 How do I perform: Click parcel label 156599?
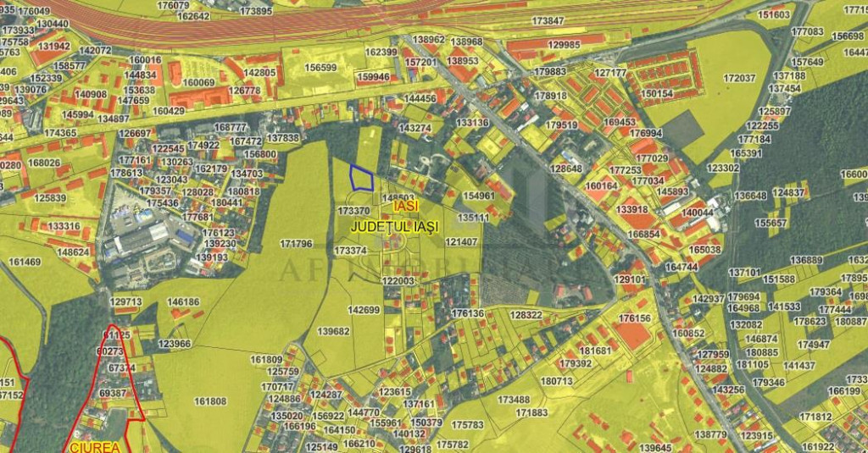(x=320, y=68)
